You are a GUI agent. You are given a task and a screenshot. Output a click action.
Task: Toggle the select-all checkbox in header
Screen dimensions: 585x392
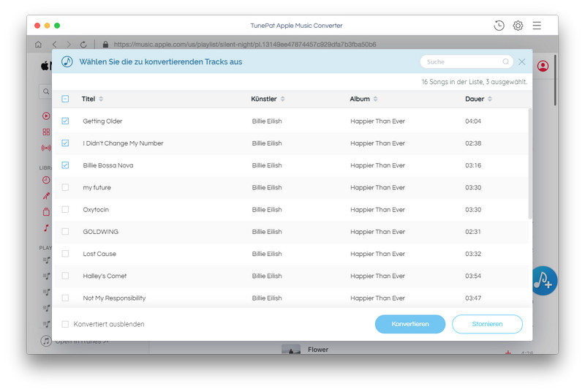(65, 99)
